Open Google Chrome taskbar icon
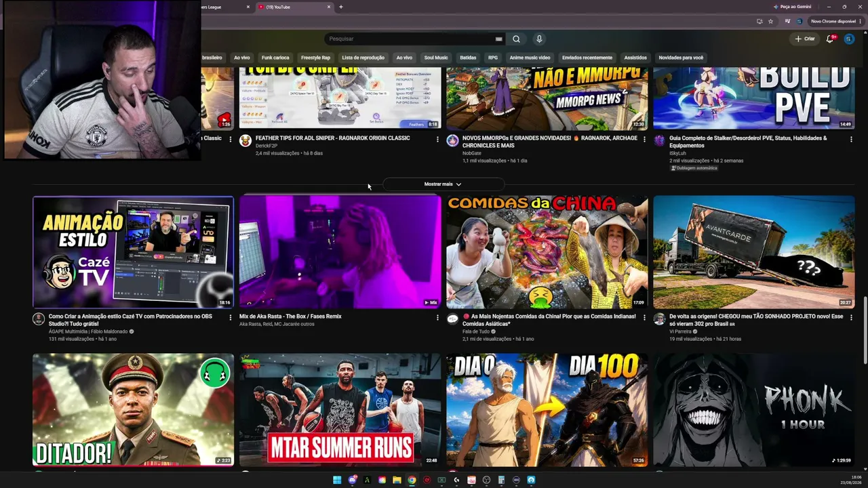 click(x=412, y=480)
